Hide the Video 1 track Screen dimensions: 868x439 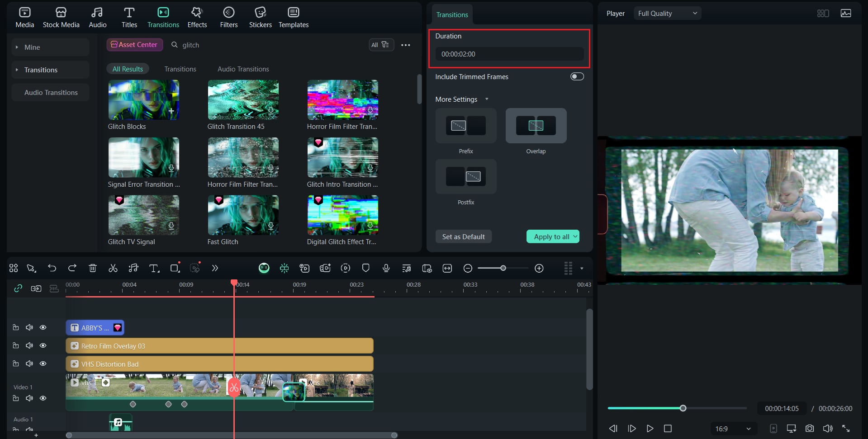click(43, 398)
